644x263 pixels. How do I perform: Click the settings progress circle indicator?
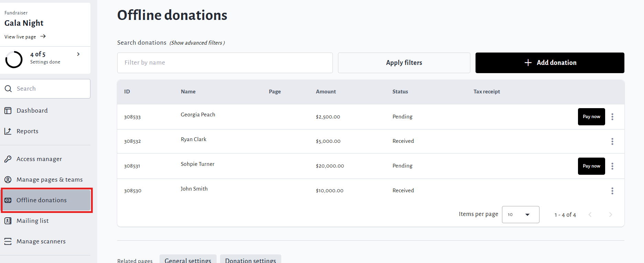click(x=14, y=59)
